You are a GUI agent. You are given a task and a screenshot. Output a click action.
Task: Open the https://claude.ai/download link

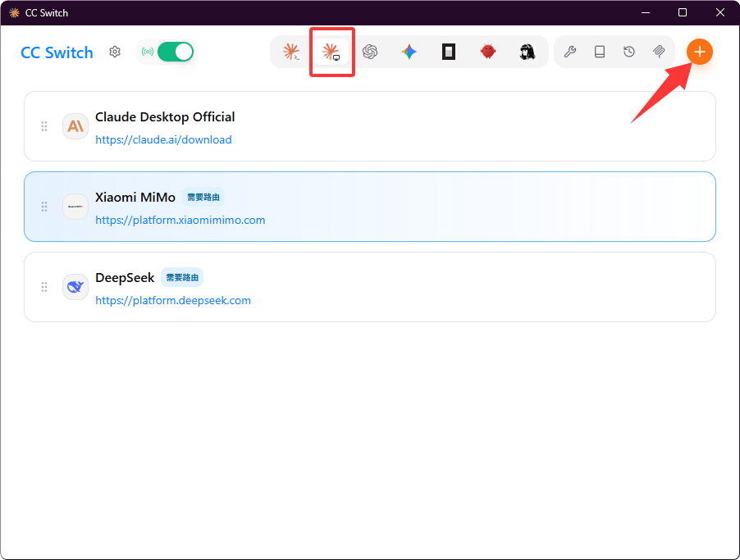[163, 139]
